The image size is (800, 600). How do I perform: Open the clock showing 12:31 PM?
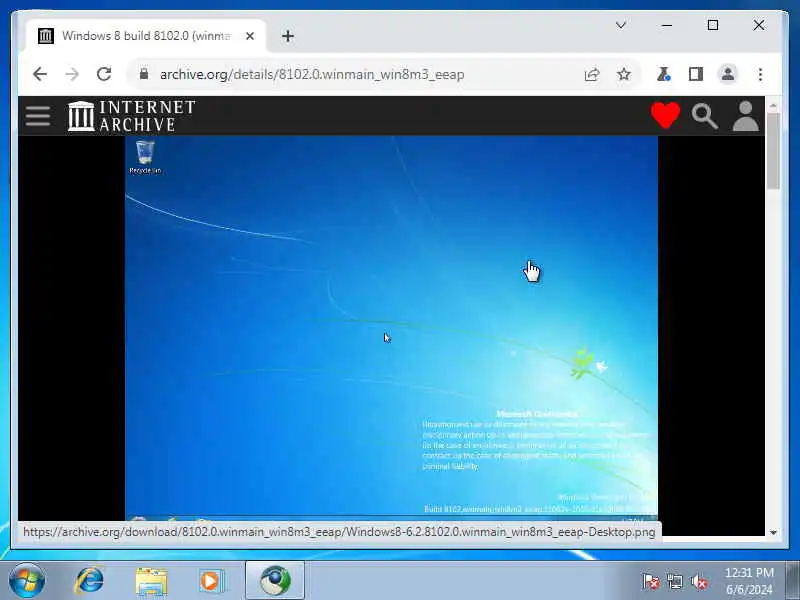tap(749, 581)
